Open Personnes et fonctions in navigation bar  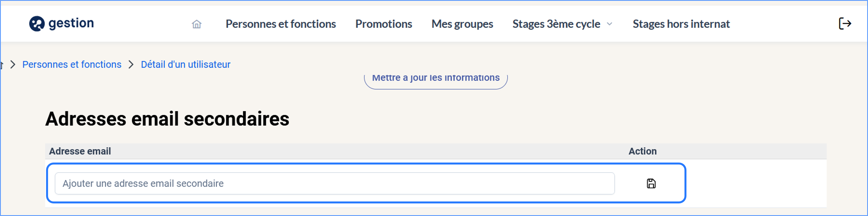281,24
